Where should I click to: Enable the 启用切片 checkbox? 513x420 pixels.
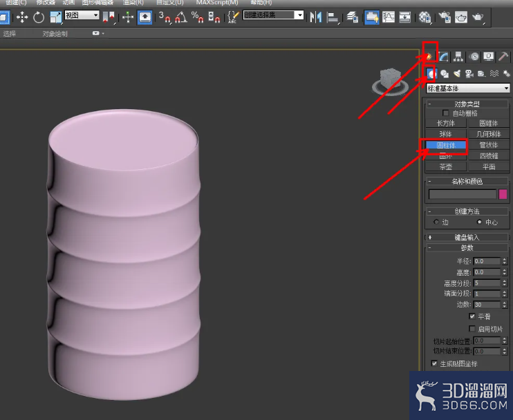coord(472,329)
